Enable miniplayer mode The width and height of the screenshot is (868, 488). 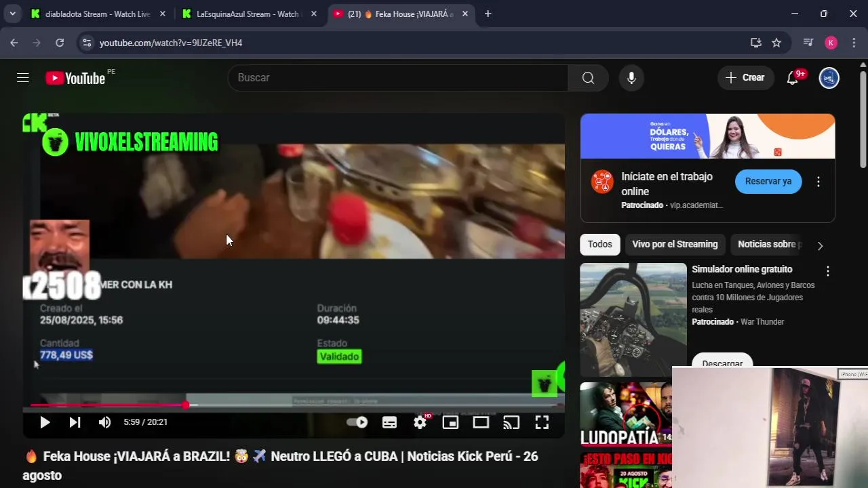(450, 422)
